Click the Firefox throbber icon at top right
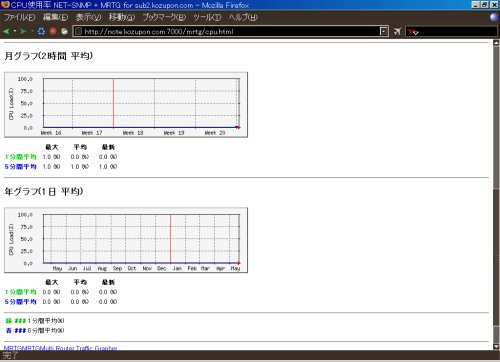Screen dimensions: 500x362 point(494,17)
